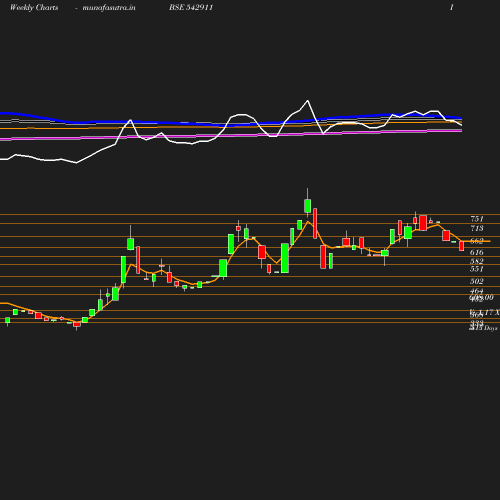The image size is (500, 500).
Task: Click the 551 price level label
Action: [477, 269]
